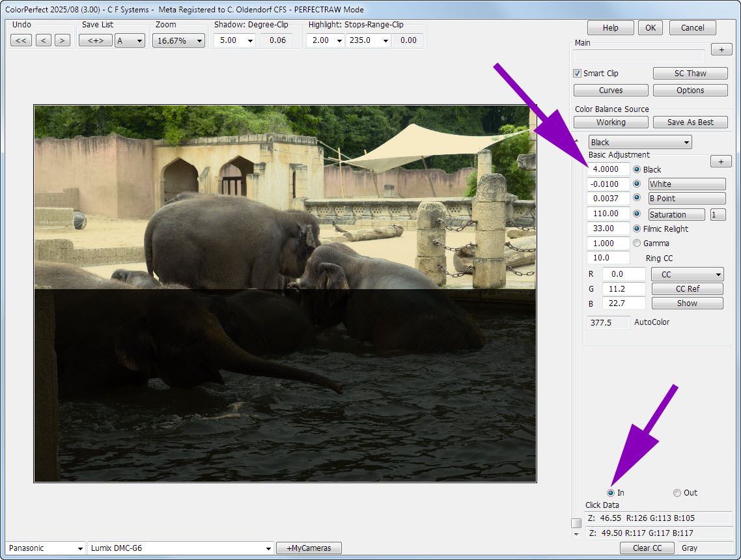
Task: Click the +MyCameras button
Action: 309,548
